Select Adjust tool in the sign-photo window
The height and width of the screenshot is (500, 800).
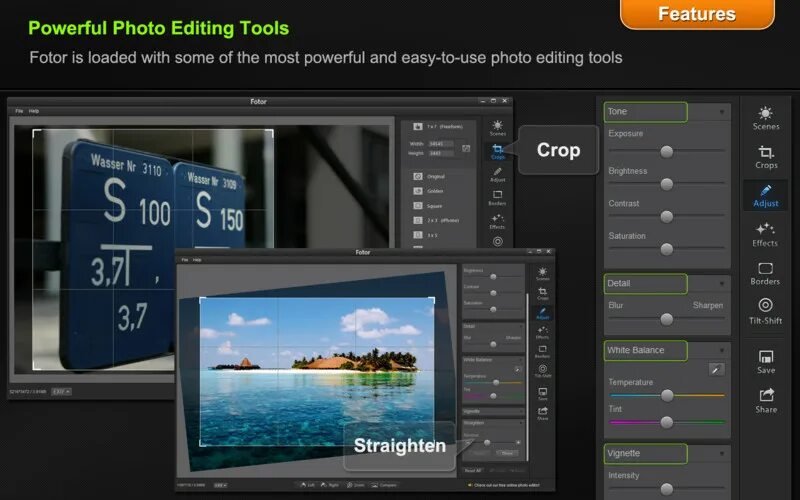(x=497, y=175)
